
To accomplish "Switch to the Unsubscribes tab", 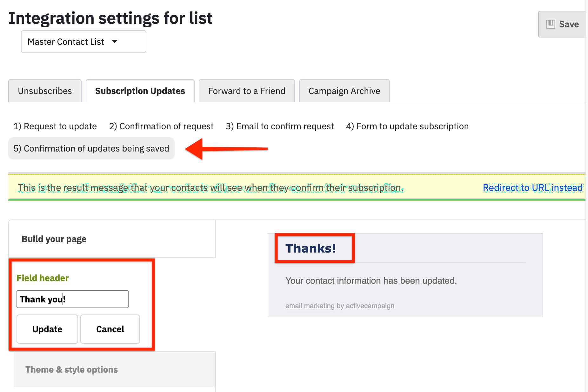I will [45, 91].
